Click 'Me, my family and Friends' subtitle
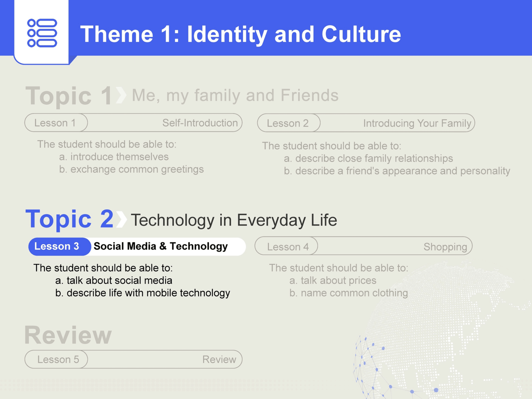Viewport: 532px width, 399px height. pyautogui.click(x=235, y=96)
